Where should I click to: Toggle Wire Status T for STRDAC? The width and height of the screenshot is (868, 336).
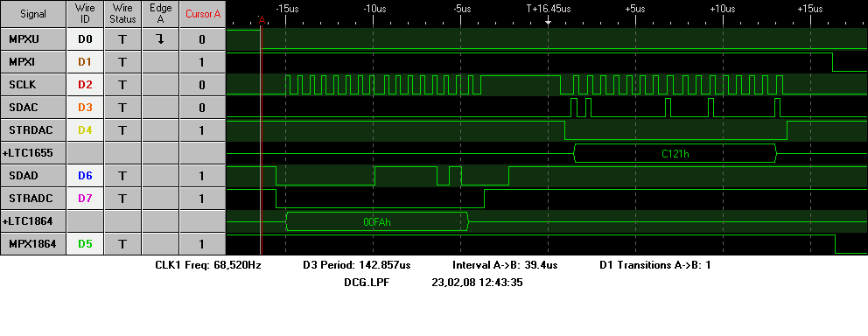(122, 130)
